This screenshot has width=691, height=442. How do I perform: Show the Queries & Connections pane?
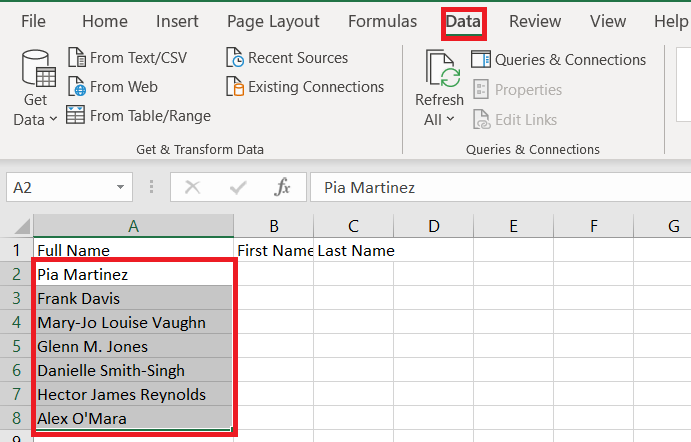(x=558, y=59)
